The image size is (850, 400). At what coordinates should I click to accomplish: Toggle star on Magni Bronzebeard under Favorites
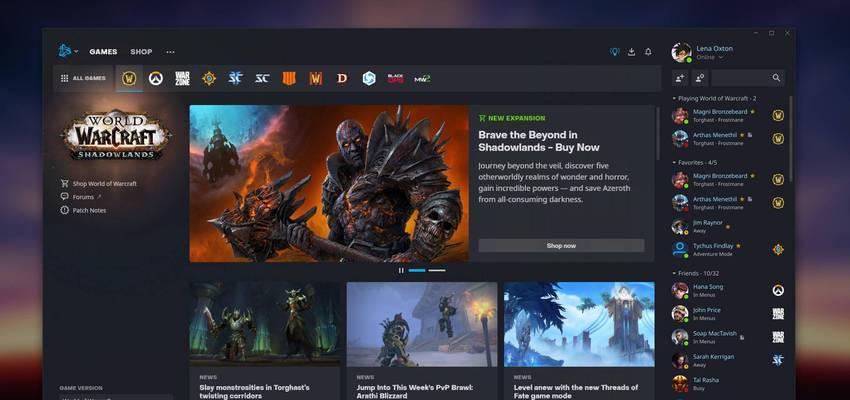click(752, 176)
